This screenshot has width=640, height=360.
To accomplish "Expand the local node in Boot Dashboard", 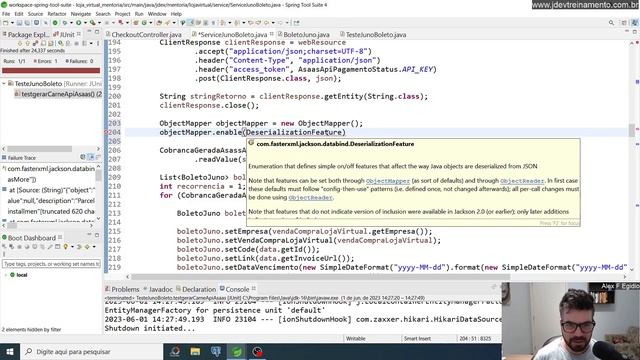I will (x=5, y=275).
